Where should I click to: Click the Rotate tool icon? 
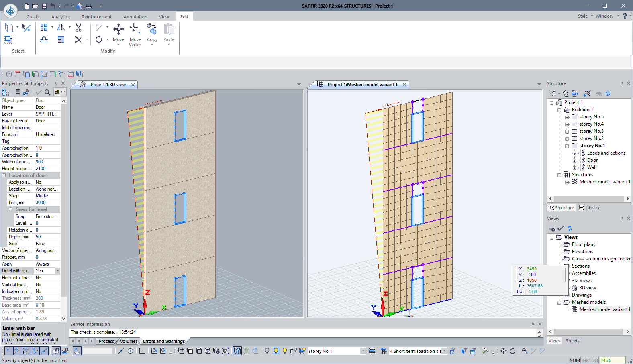[99, 39]
